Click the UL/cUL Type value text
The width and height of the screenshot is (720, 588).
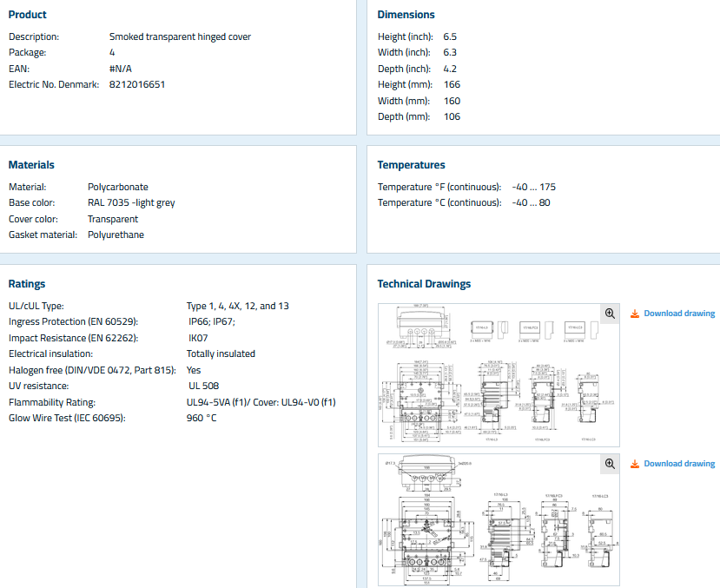click(x=238, y=307)
